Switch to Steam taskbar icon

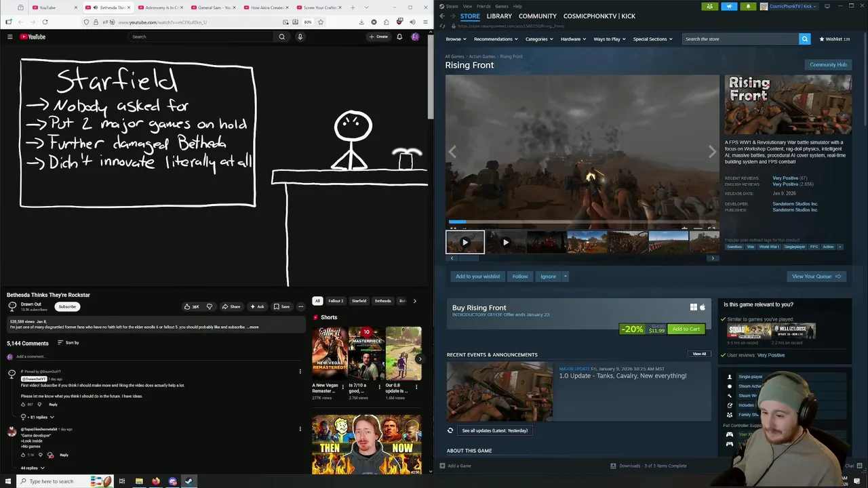click(x=189, y=481)
